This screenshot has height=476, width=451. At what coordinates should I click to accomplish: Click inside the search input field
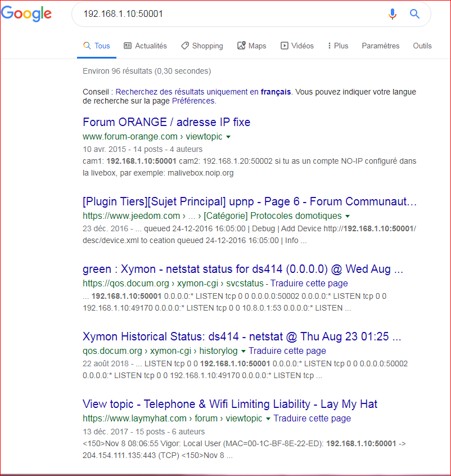pyautogui.click(x=225, y=14)
